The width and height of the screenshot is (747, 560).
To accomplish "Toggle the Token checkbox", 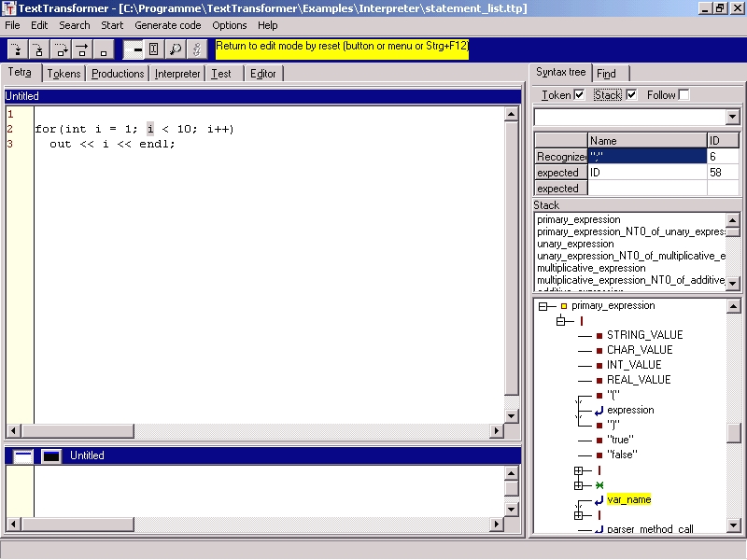I will point(579,95).
